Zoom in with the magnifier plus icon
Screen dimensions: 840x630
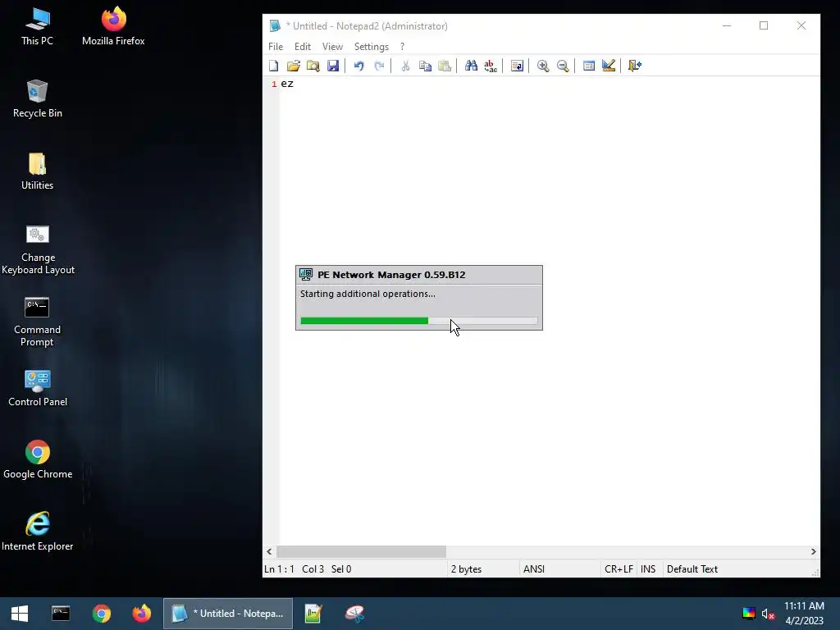click(x=543, y=66)
